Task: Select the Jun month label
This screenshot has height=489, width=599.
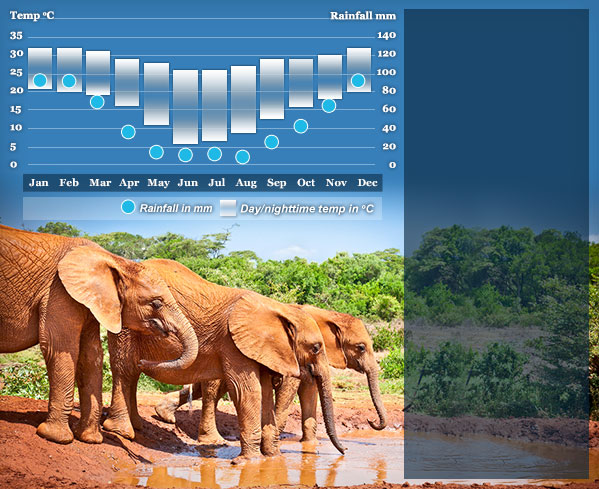Action: coord(188,183)
